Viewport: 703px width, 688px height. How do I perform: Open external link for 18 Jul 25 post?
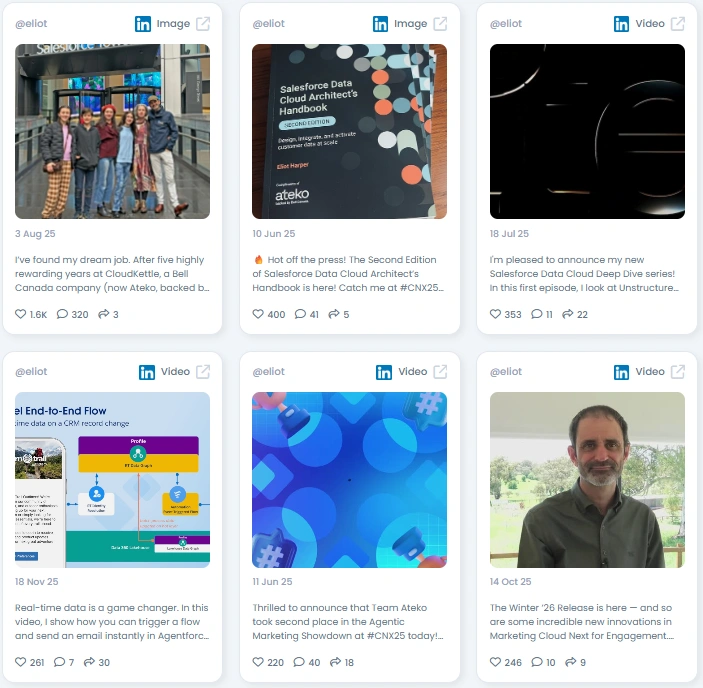[x=677, y=24]
